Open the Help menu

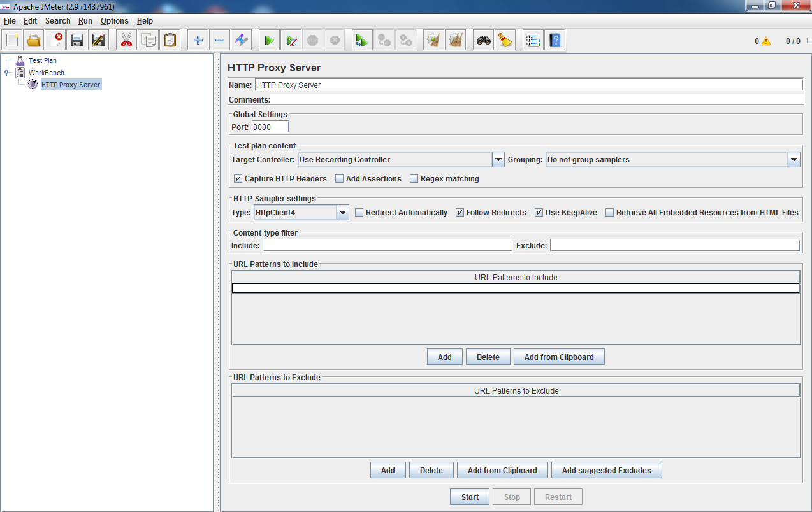(145, 21)
